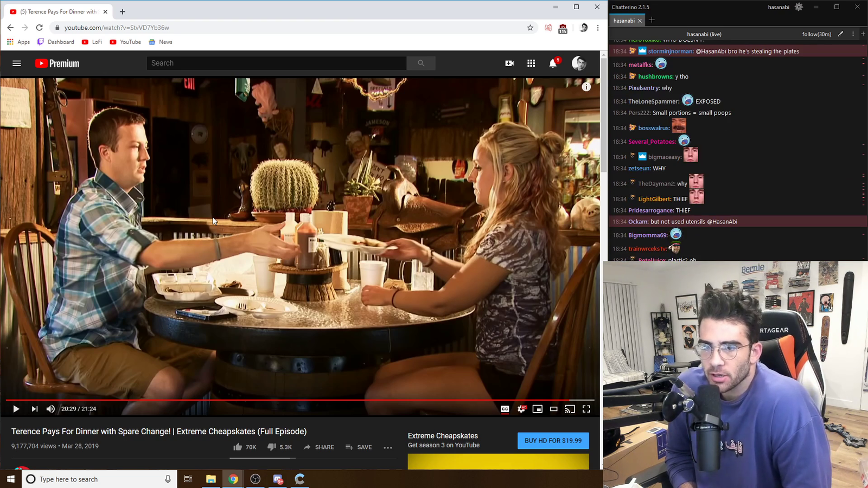This screenshot has width=868, height=488.
Task: Cast video to a TV
Action: 570,409
